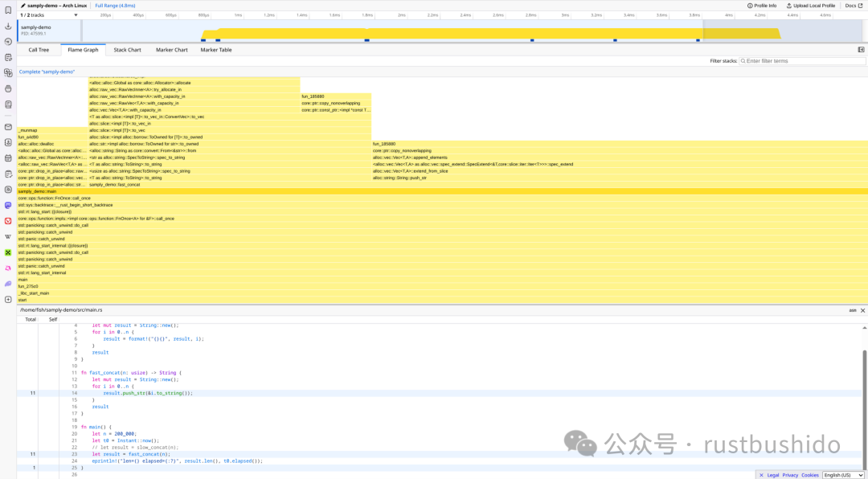Select the _munmap flame graph bar
The height and width of the screenshot is (479, 868).
point(52,130)
